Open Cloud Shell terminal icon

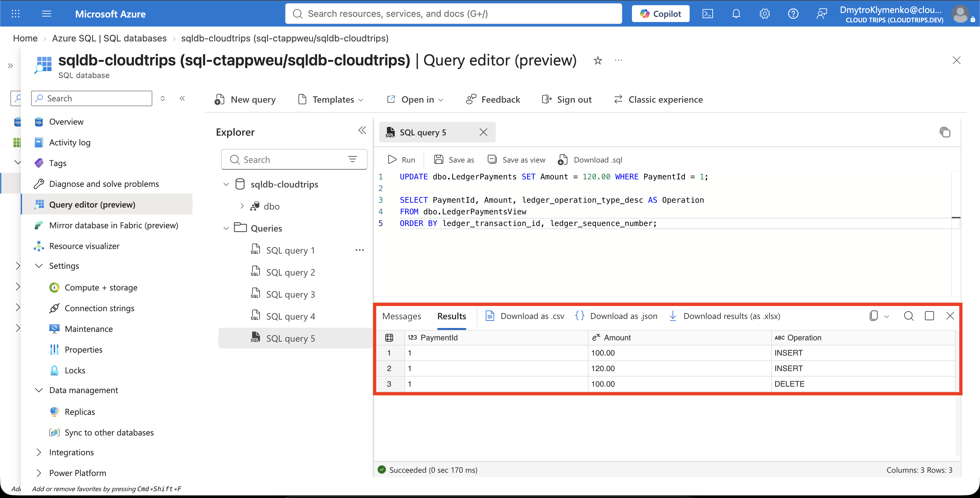click(x=707, y=14)
